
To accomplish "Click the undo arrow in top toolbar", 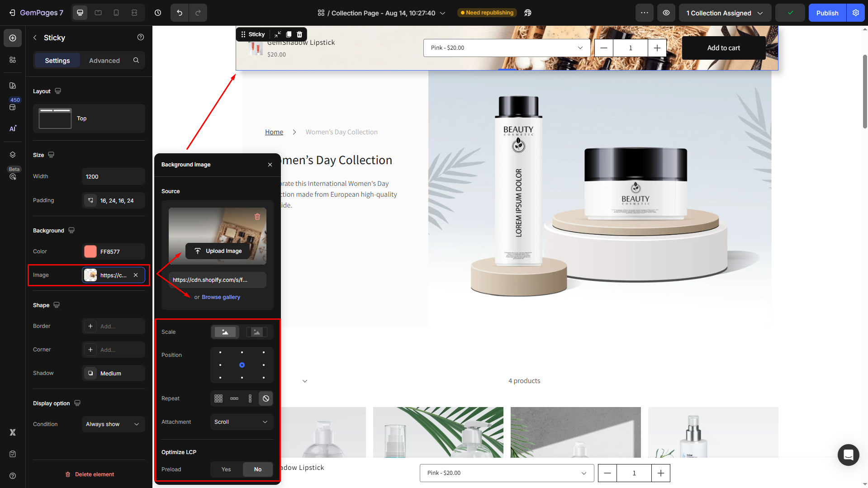I will tap(180, 13).
